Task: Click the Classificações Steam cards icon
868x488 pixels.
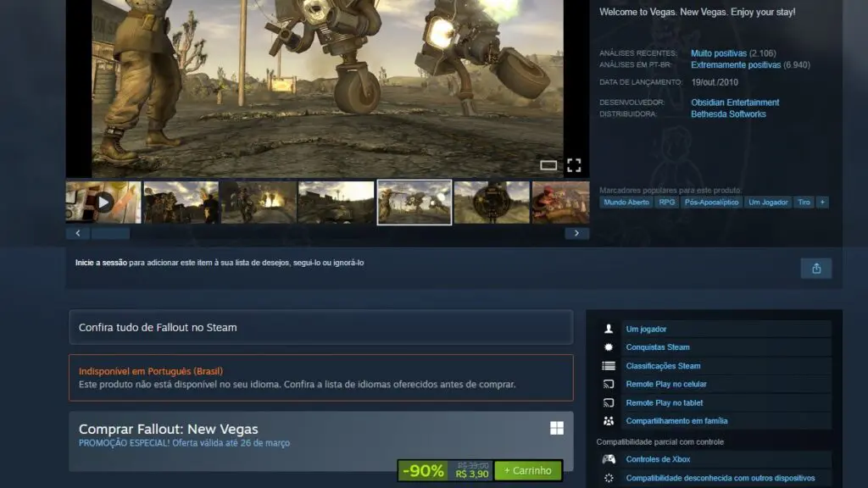Action: coord(607,366)
